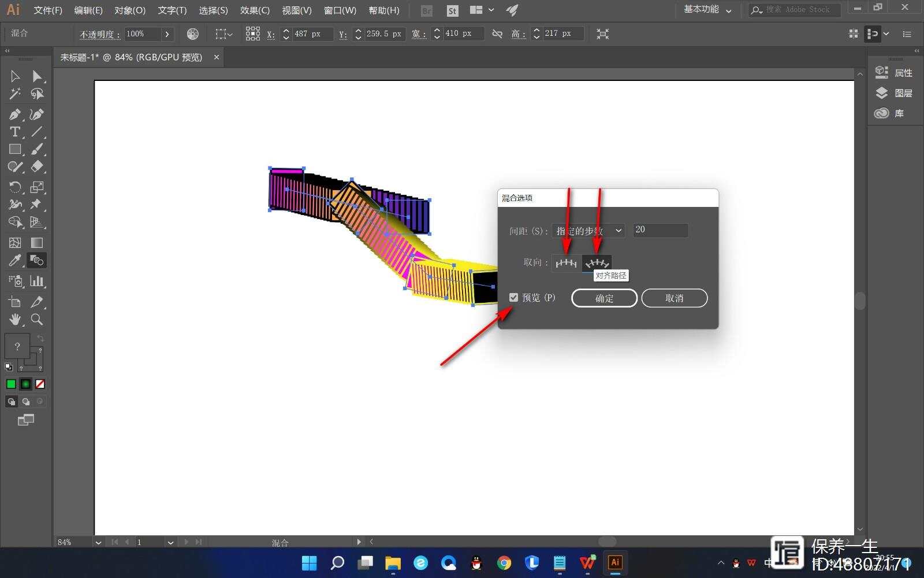Select the Zoom tool
This screenshot has width=924, height=578.
(37, 319)
